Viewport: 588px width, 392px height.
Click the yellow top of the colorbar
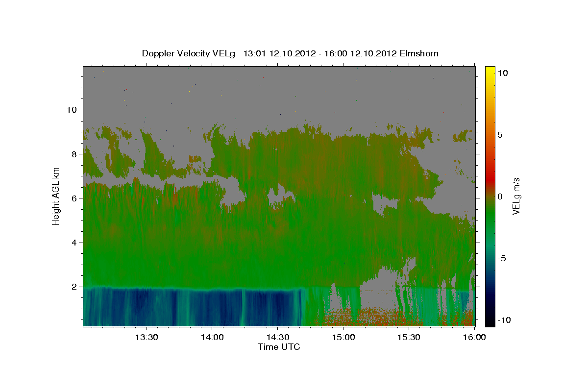490,71
